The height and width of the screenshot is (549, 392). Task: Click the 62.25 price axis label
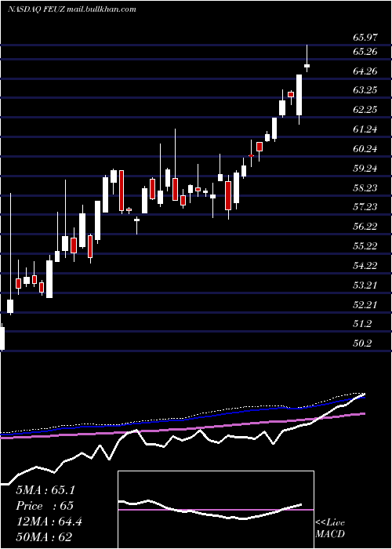[x=365, y=110]
